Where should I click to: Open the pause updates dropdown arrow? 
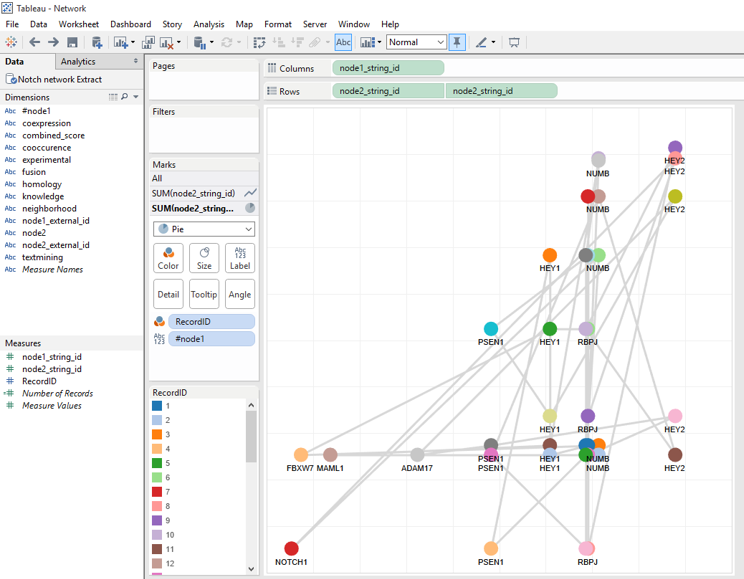click(212, 42)
